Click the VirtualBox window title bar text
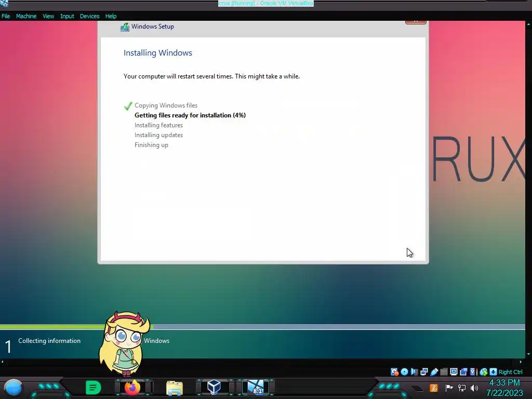532x399 pixels. [x=265, y=4]
